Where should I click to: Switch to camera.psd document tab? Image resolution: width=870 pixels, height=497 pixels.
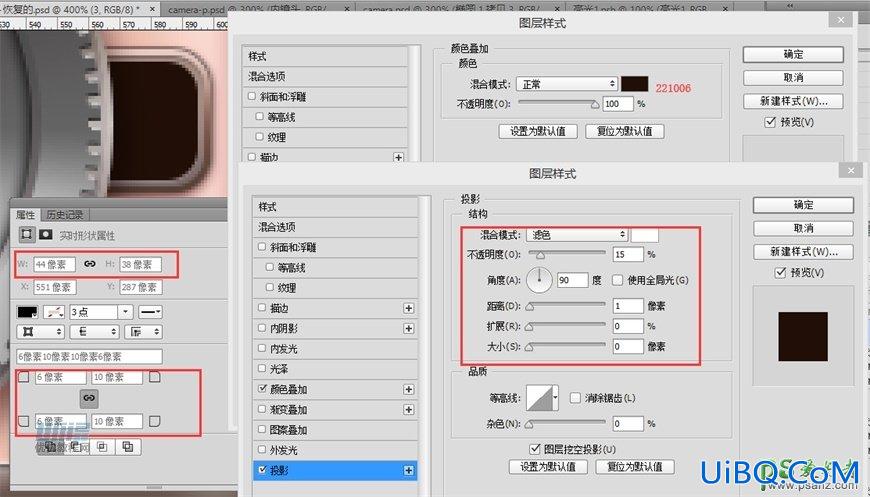tap(461, 9)
